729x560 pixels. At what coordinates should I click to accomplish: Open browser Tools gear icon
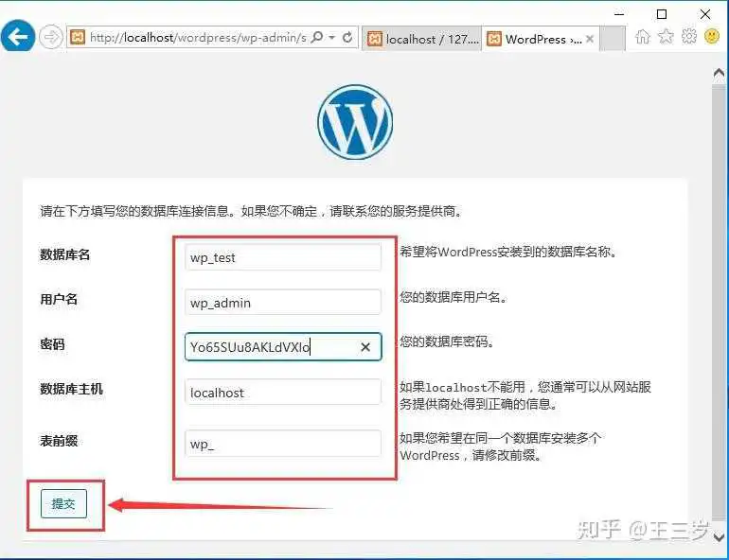click(689, 36)
